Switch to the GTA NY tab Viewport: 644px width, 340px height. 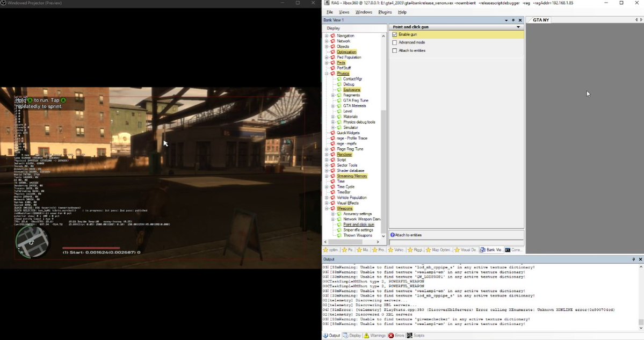(x=541, y=20)
